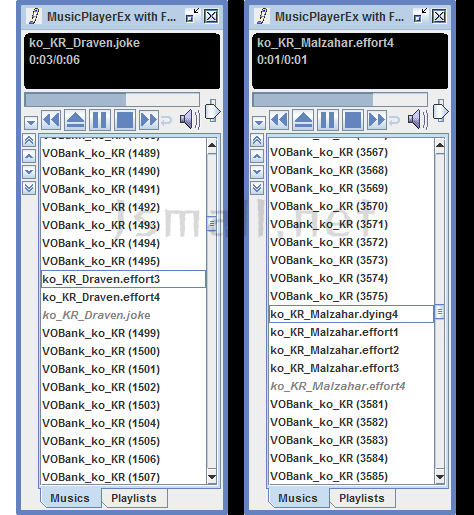The image size is (474, 515).
Task: Click scrollbar thumb in left playlist
Action: [212, 224]
